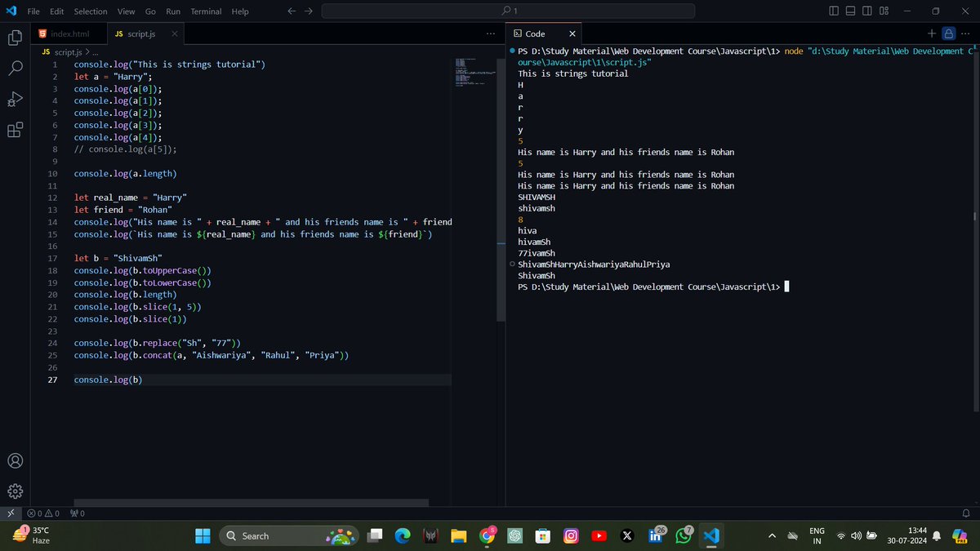Screen dimensions: 980x551
Task: Open the Edit menu
Action: (57, 11)
